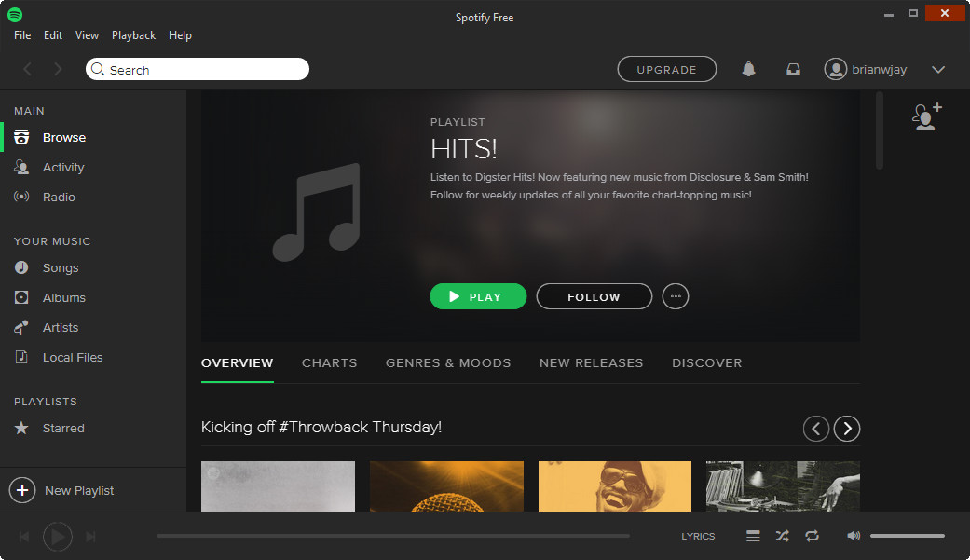Switch to the NEW RELEASES tab
The height and width of the screenshot is (560, 970).
(591, 363)
